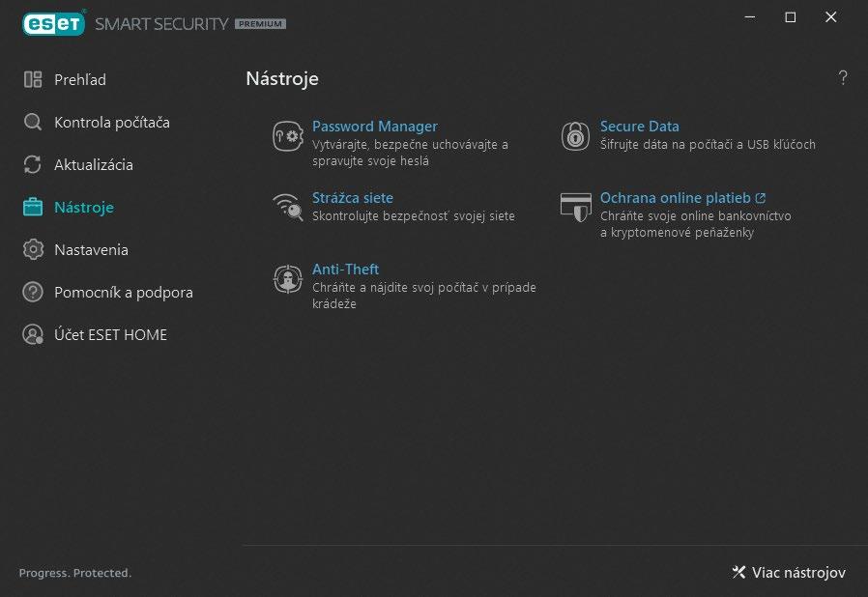The image size is (868, 597).
Task: Launch Ochrana online platieb link
Action: click(676, 198)
